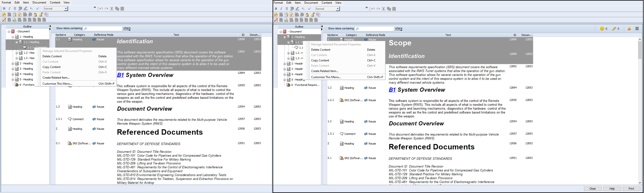Click the open folder icon in left toolbar
The height and width of the screenshot is (193, 644).
[x=4, y=15]
